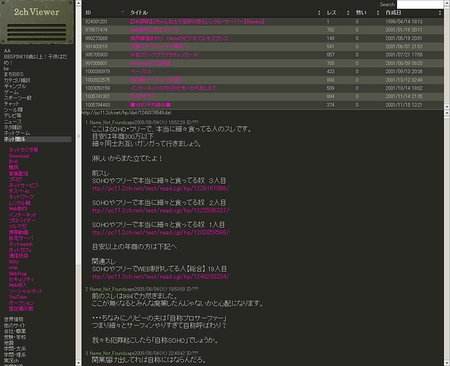This screenshot has width=450, height=366.
Task: Click the post pane scroll-down arrow
Action: coord(447,363)
